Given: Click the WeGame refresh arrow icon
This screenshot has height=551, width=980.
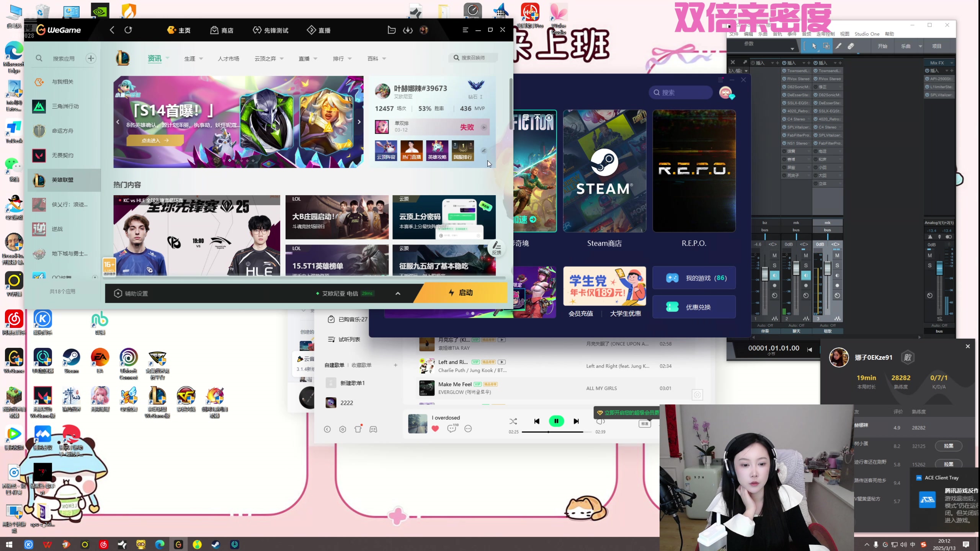Looking at the screenshot, I should tap(128, 30).
